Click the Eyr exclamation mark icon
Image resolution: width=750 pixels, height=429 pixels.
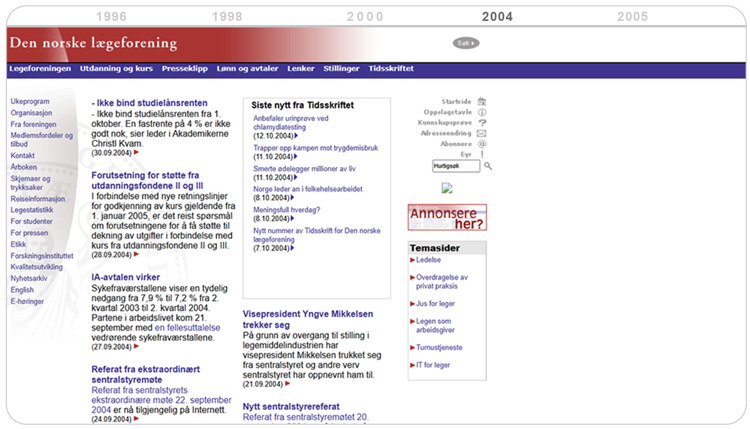click(482, 153)
